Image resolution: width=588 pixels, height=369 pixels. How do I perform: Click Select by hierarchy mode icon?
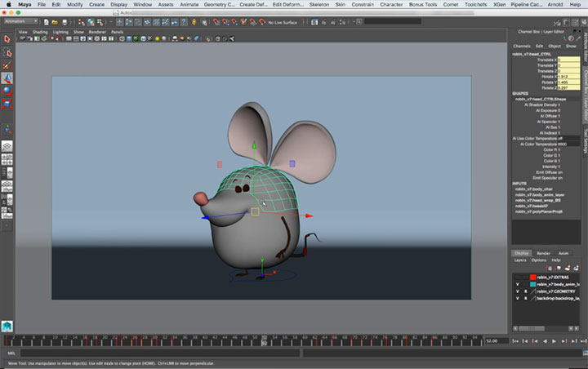pos(82,23)
